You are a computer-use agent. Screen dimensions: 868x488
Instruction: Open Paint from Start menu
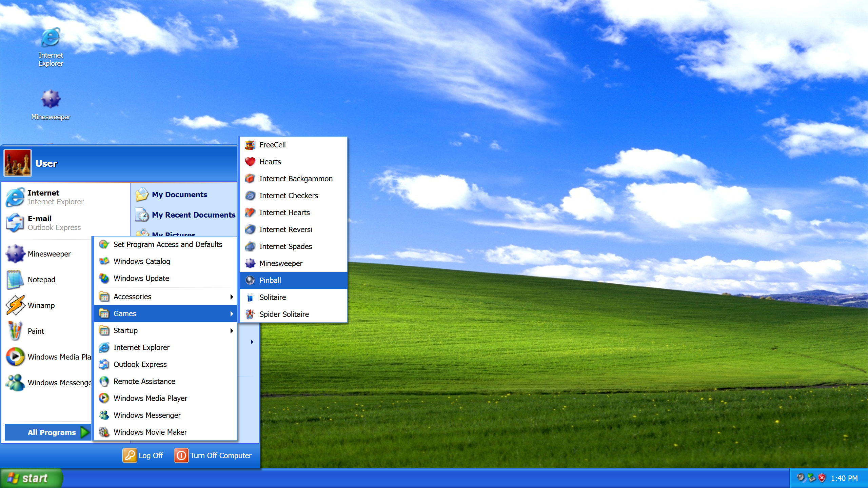(x=47, y=331)
